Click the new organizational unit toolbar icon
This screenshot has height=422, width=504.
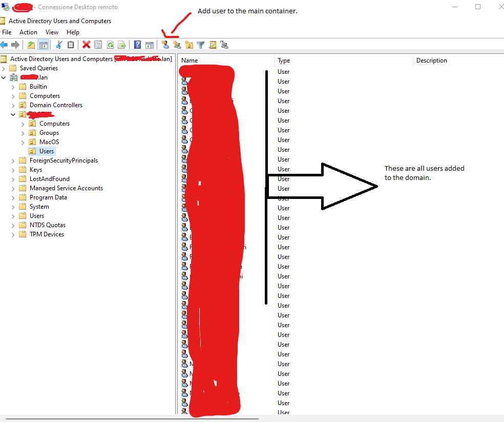(189, 45)
